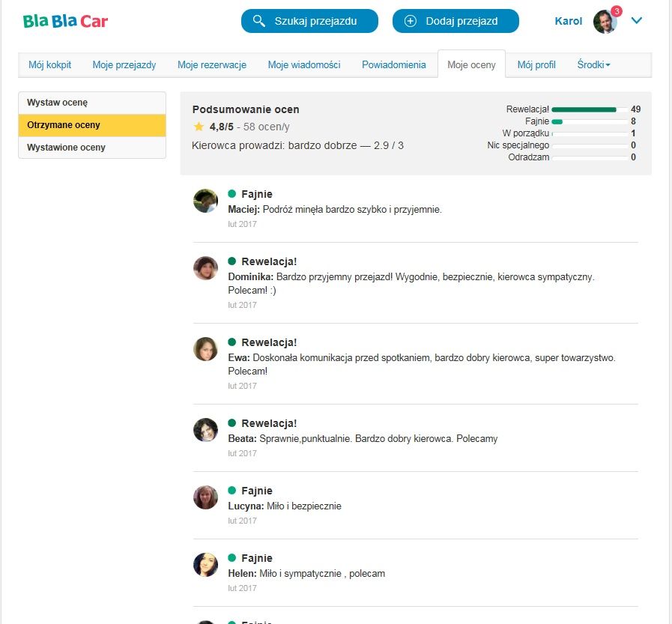The image size is (672, 624).
Task: Click Maciej's reviewer avatar
Action: [206, 201]
